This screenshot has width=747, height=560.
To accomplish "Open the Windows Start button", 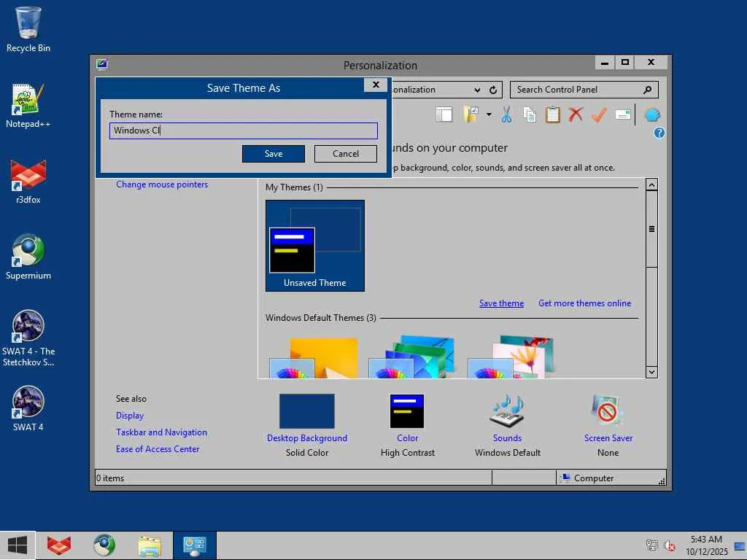I will click(x=18, y=545).
